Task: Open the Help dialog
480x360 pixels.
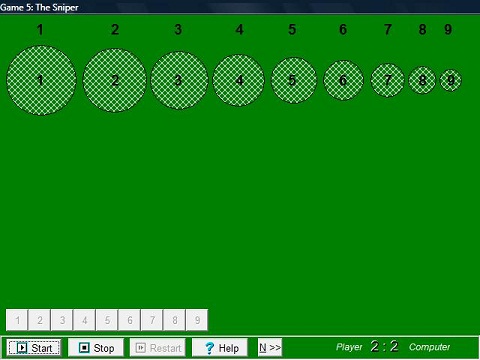Action: (220, 348)
